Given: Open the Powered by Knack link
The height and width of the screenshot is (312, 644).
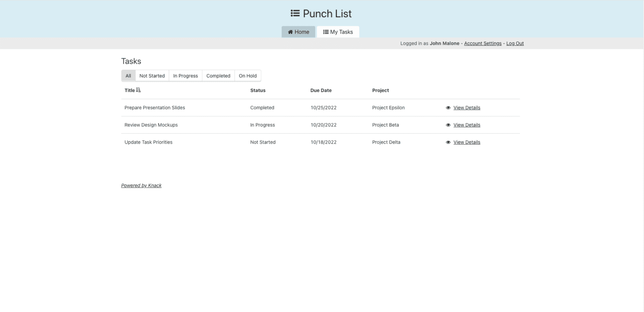Looking at the screenshot, I should (x=141, y=185).
